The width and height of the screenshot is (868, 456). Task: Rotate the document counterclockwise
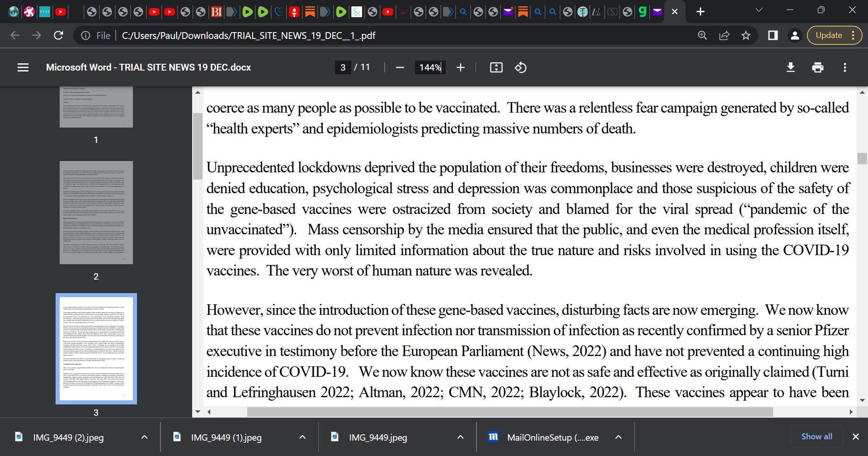(x=520, y=67)
